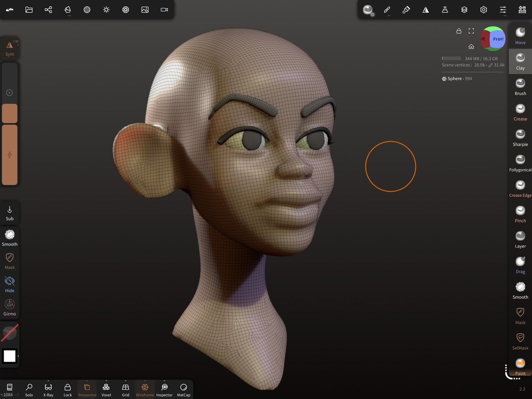Open the Interface sliders menu
532x399 pixels.
click(503, 10)
